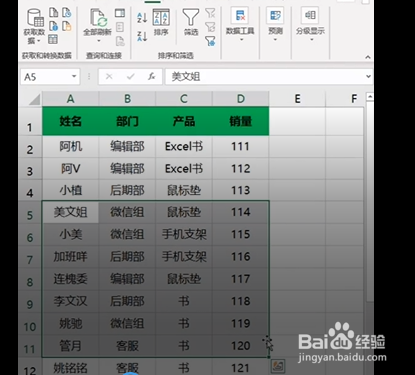Select the cell containing 美文姐

(x=70, y=212)
